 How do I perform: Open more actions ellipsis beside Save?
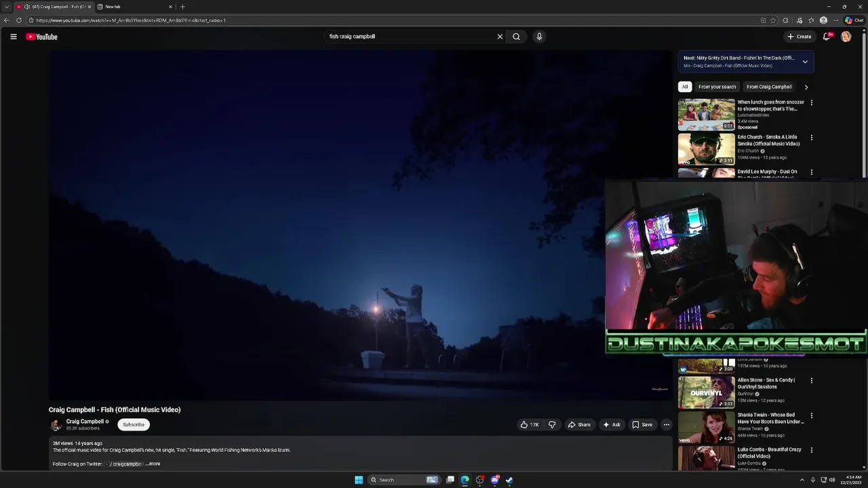coord(666,425)
